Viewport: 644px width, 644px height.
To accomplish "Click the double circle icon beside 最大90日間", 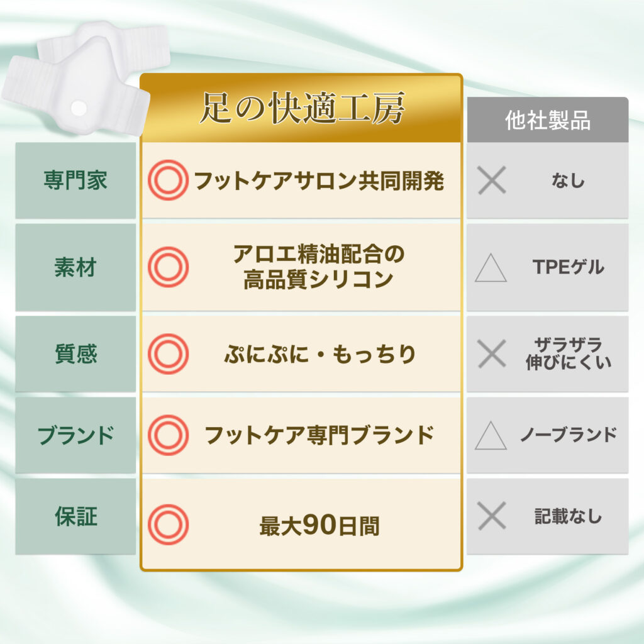I will [168, 525].
